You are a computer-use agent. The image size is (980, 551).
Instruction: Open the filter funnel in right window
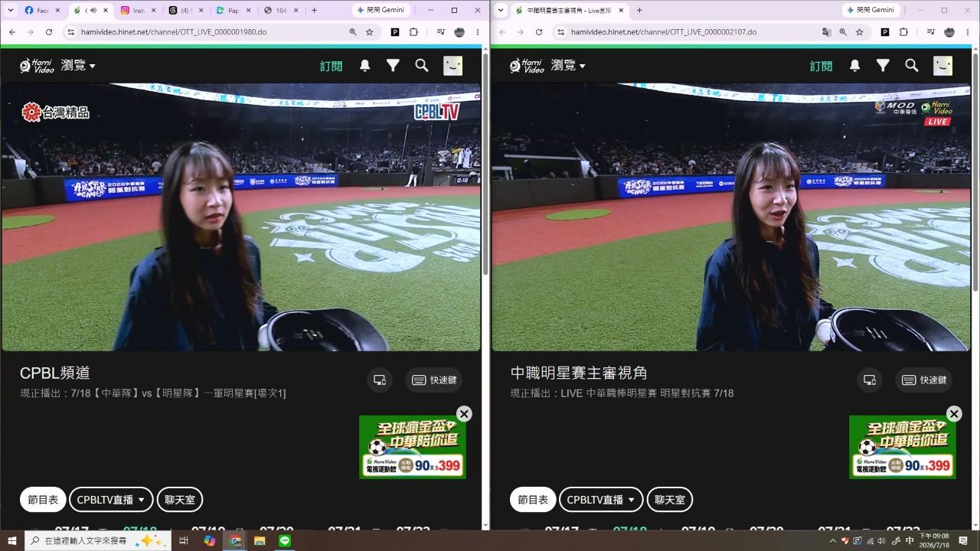click(883, 66)
